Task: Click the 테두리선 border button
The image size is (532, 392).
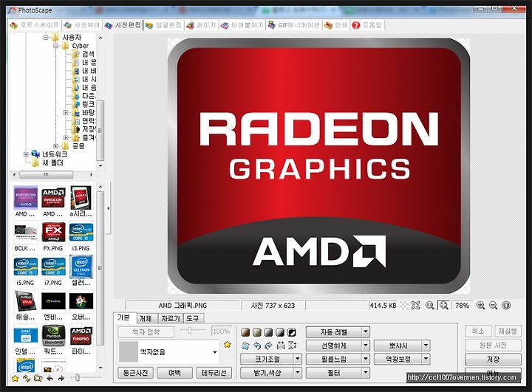Action: [x=214, y=373]
